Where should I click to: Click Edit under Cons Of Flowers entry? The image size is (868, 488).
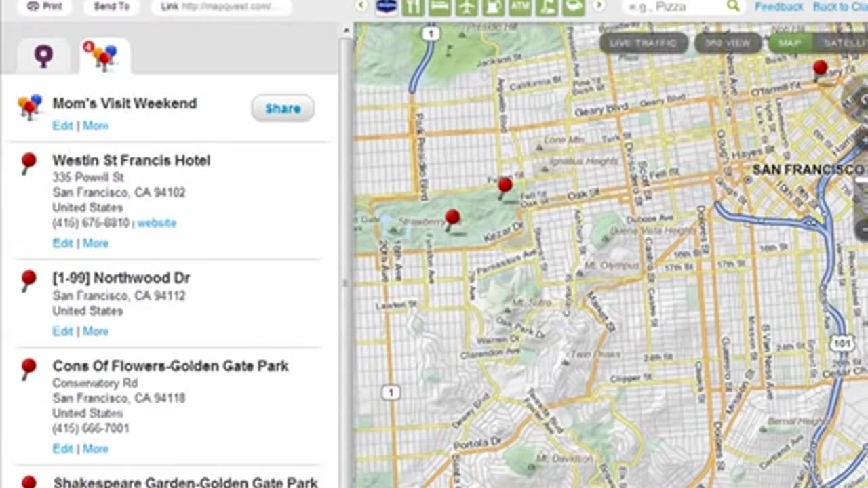(62, 449)
